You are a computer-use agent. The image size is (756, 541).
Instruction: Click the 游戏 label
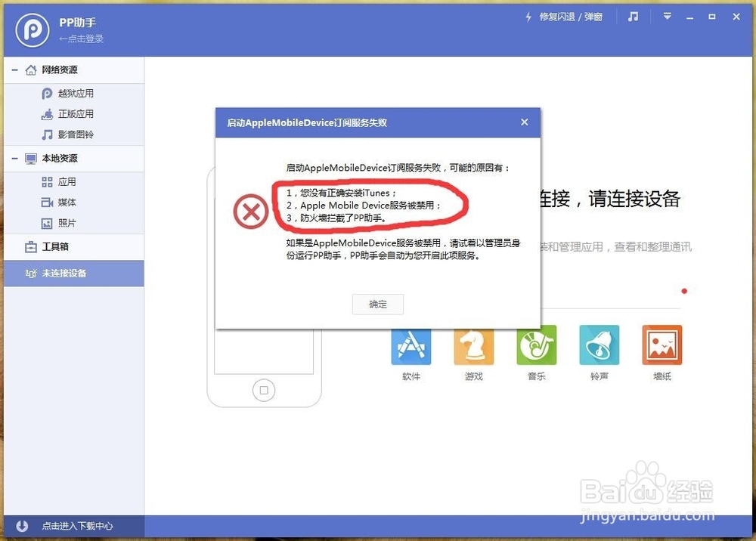(474, 376)
